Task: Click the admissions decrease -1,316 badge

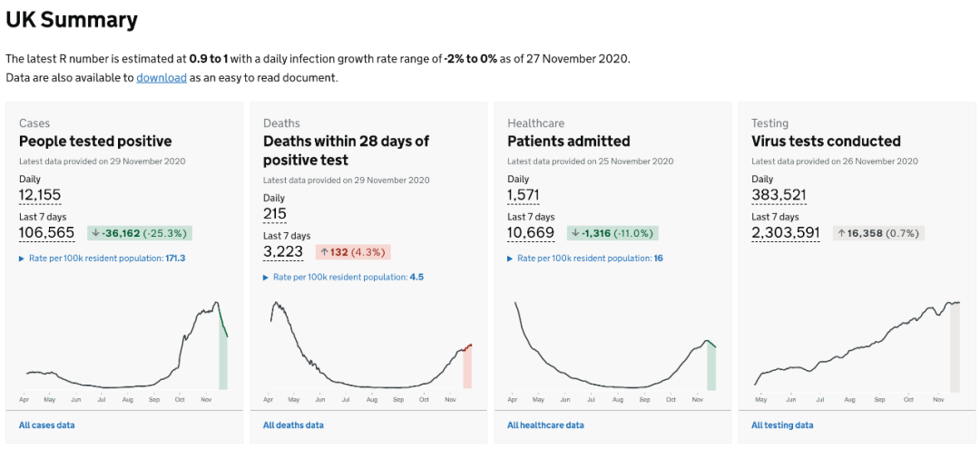Action: (612, 233)
